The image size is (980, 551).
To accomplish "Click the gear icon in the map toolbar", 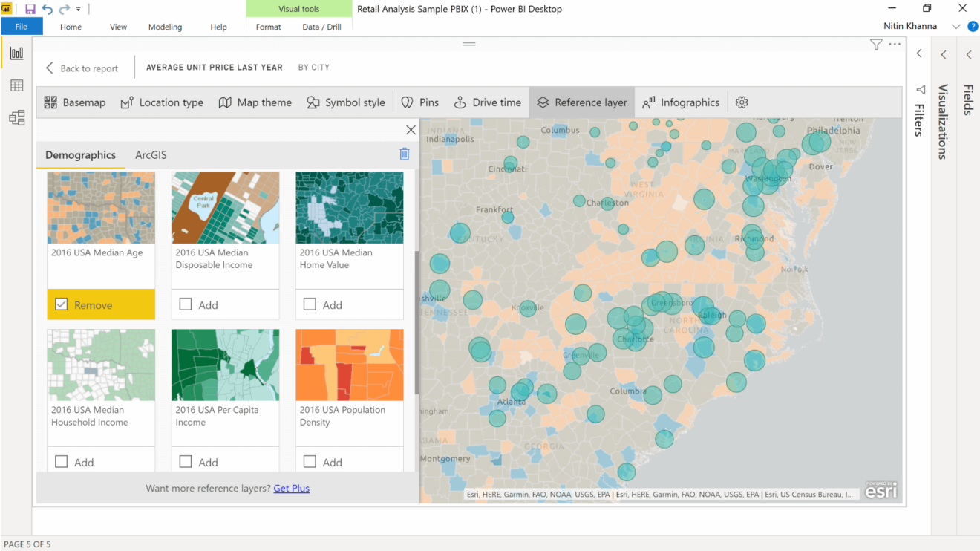I will [x=742, y=102].
